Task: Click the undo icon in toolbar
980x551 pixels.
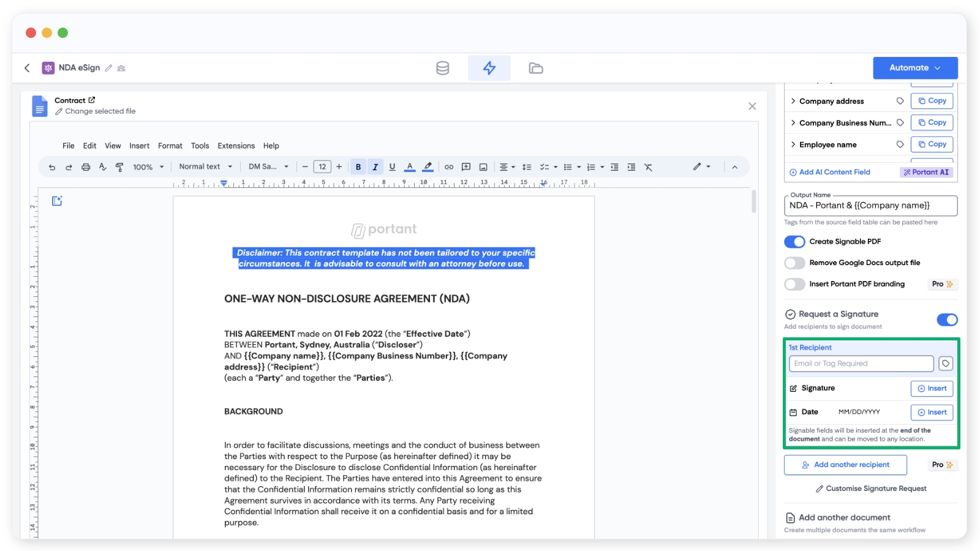Action: point(52,167)
